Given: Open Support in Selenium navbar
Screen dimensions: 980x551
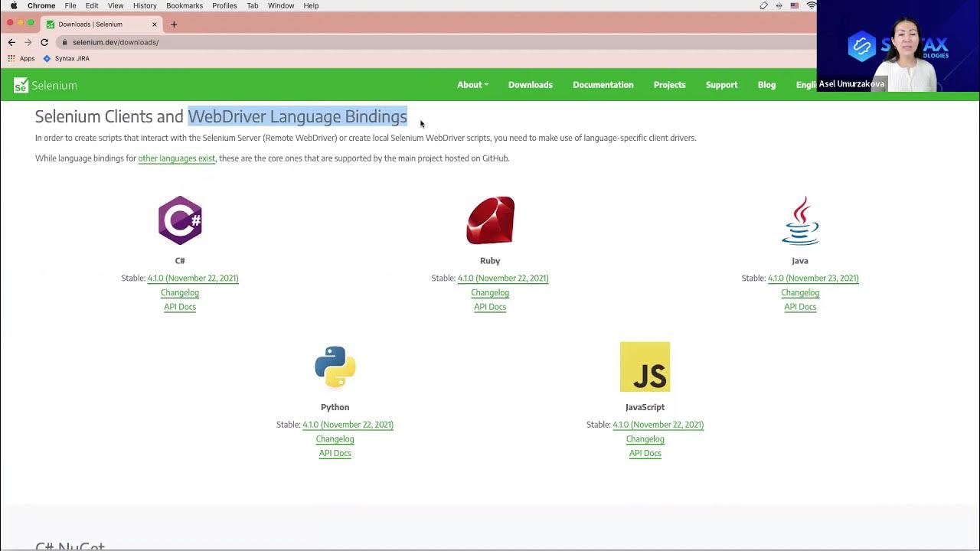Looking at the screenshot, I should [x=722, y=85].
